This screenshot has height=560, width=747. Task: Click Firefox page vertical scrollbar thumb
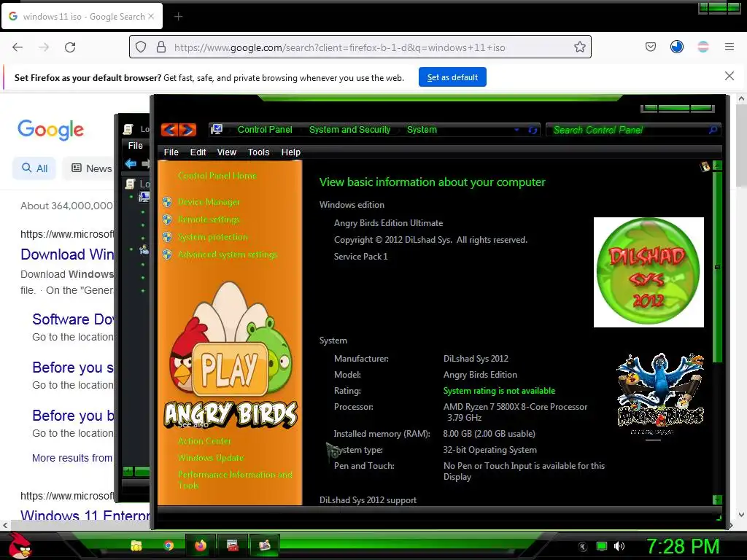(741, 146)
